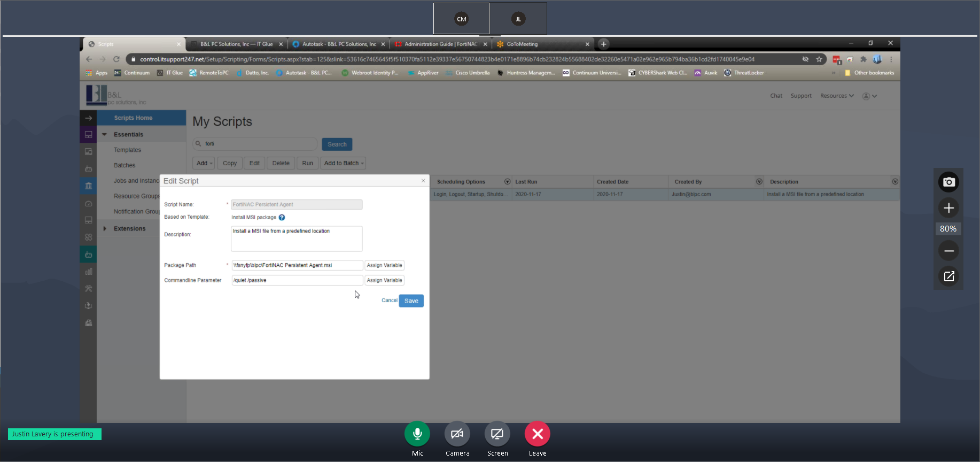
Task: Zoom in with the plus icon
Action: coord(948,208)
